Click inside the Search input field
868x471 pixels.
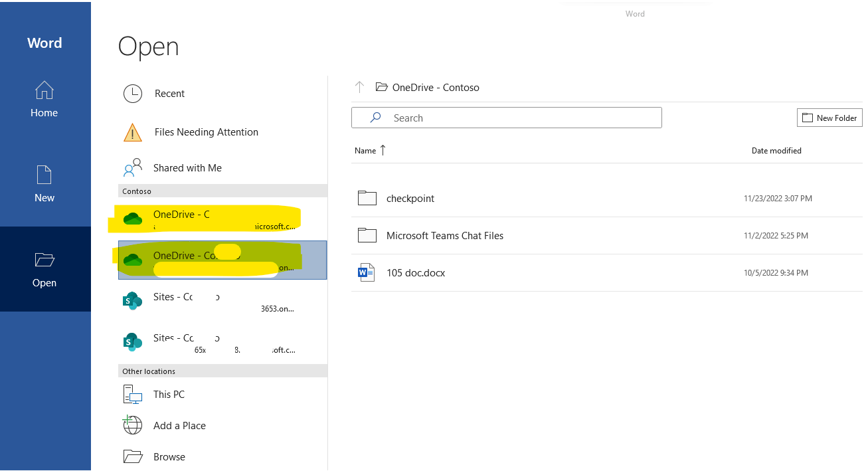tap(507, 118)
